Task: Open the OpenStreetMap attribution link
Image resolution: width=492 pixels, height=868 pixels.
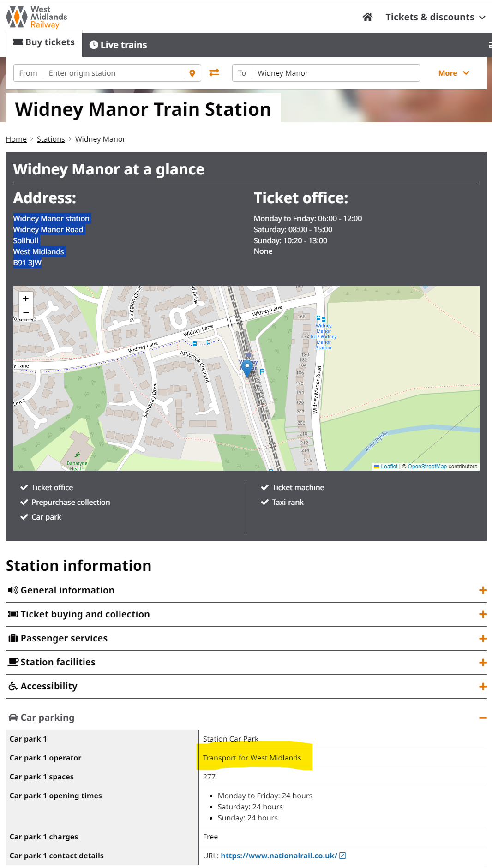Action: pyautogui.click(x=427, y=467)
